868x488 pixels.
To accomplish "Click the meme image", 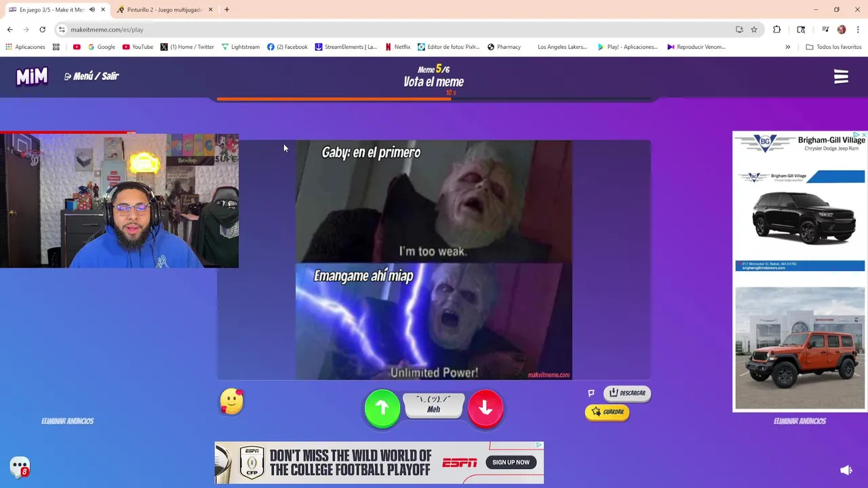I will (x=434, y=260).
